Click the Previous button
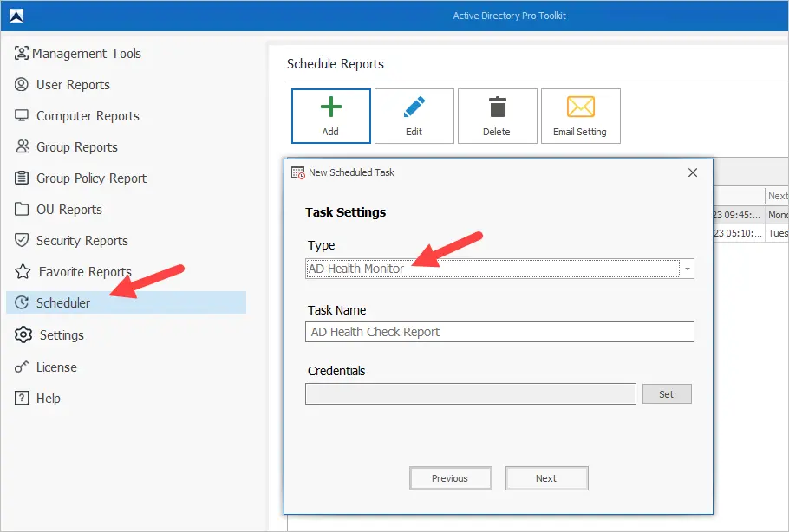Viewport: 789px width, 532px height. [450, 478]
